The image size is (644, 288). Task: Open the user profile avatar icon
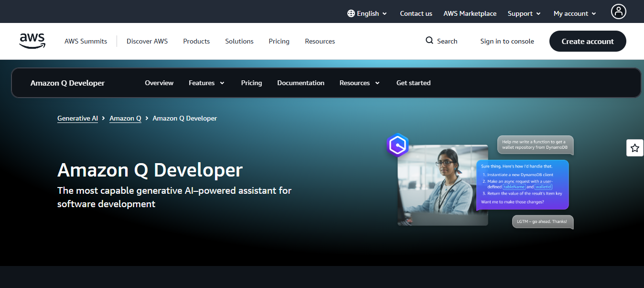pyautogui.click(x=619, y=11)
